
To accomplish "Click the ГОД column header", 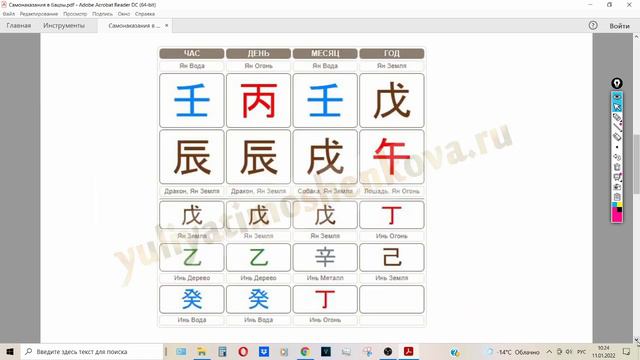I will pyautogui.click(x=392, y=53).
